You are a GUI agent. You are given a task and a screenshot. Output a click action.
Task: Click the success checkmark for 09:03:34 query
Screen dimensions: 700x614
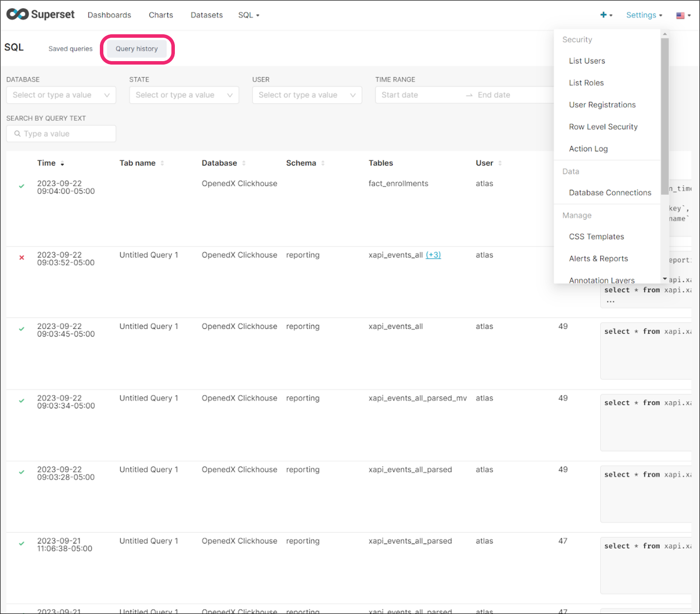[21, 401]
